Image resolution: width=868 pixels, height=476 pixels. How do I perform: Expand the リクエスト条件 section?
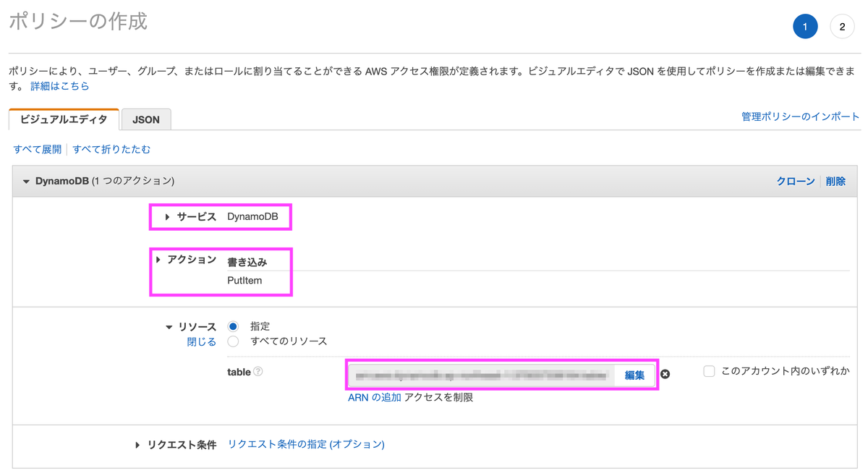tap(137, 445)
